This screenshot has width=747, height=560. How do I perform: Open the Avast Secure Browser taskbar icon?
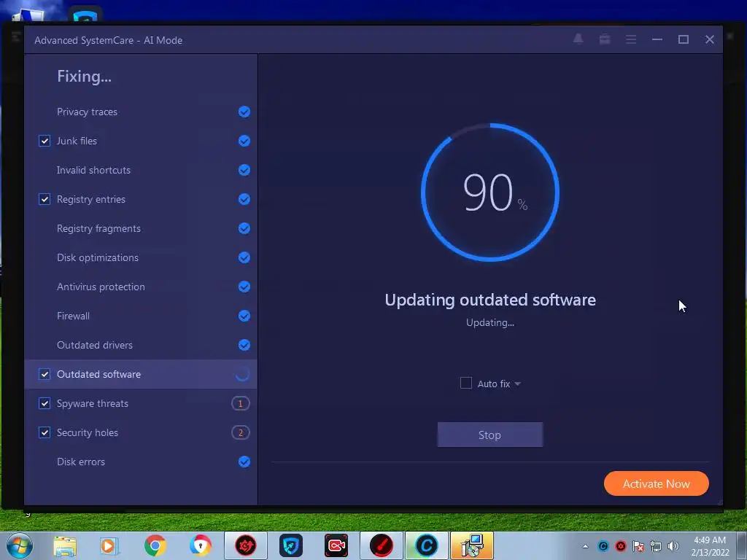tap(200, 545)
